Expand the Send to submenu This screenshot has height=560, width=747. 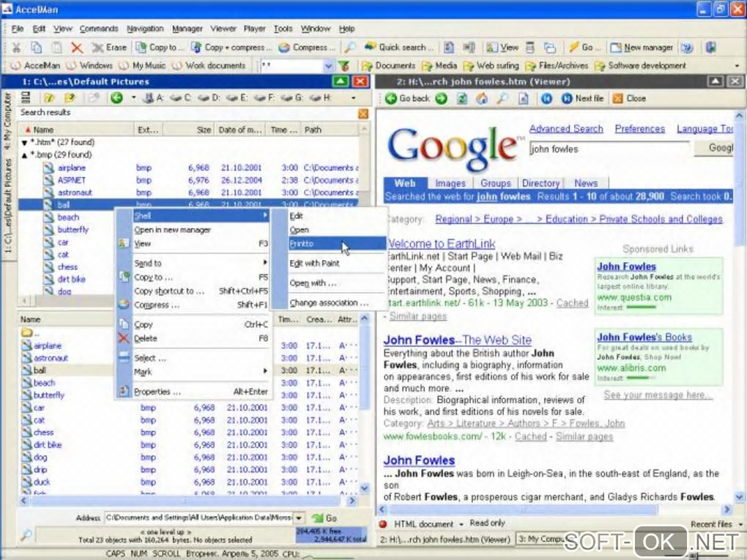pos(193,263)
